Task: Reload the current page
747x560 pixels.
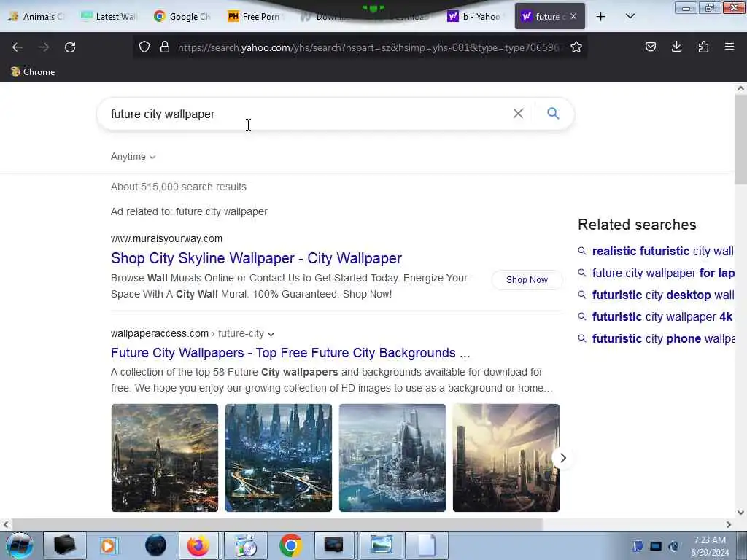Action: coord(70,47)
